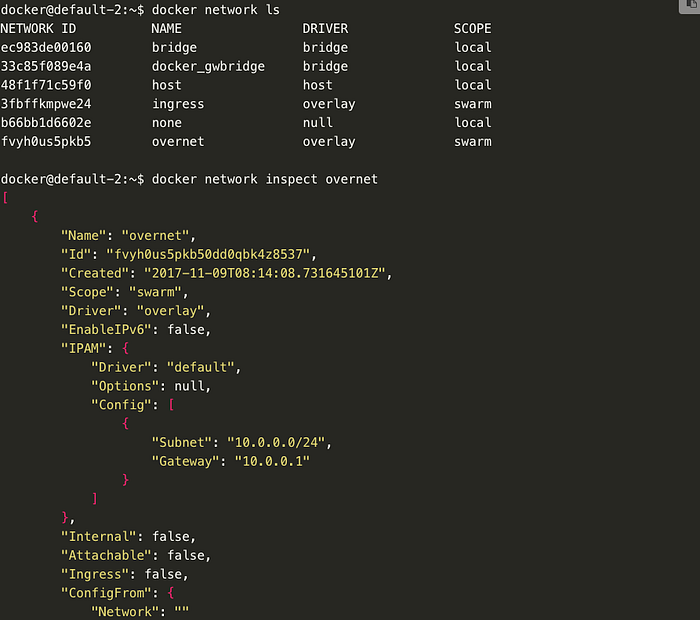The height and width of the screenshot is (620, 700).
Task: Click the "default" IPAM driver value
Action: point(201,367)
